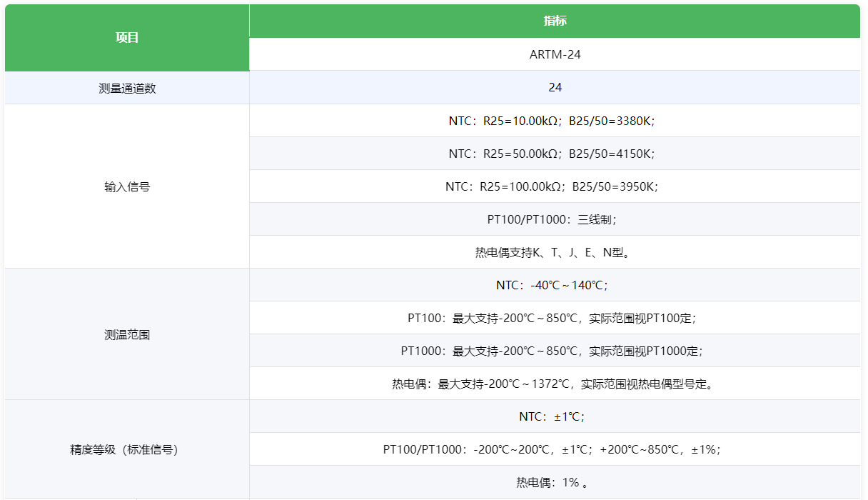868x500 pixels.
Task: Click the 项目 column header
Action: [x=127, y=38]
